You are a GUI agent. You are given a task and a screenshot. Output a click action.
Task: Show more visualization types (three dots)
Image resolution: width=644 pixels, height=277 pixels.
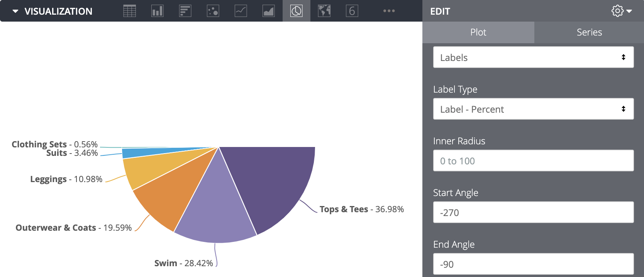tap(389, 11)
